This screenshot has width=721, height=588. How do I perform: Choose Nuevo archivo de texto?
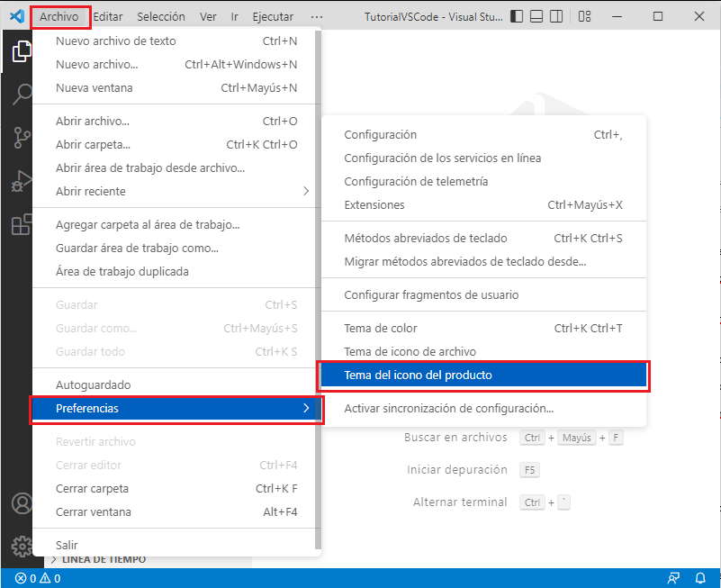pos(176,41)
